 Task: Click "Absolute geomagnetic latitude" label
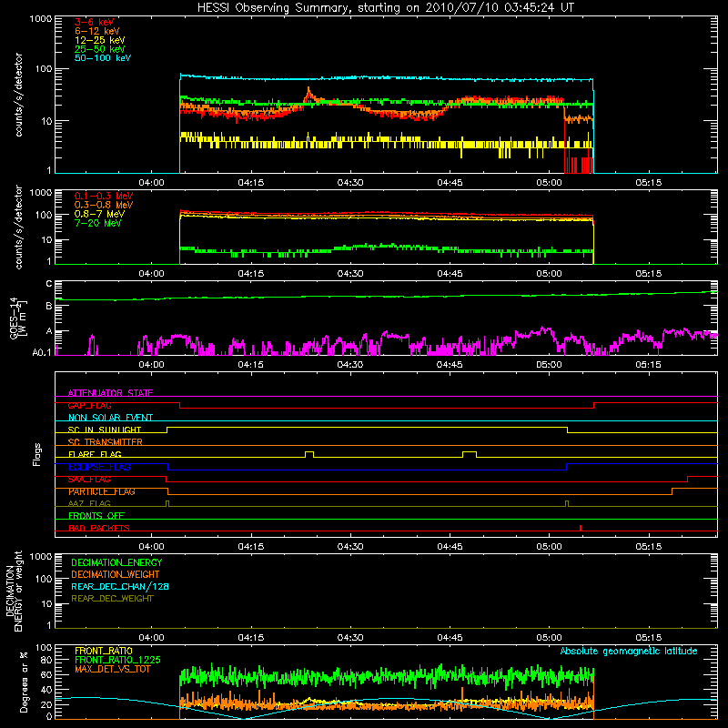[629, 651]
